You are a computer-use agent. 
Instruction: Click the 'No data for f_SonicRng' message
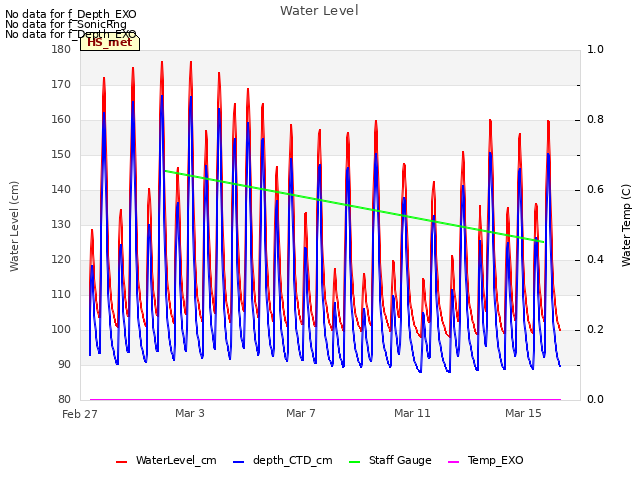point(66,24)
